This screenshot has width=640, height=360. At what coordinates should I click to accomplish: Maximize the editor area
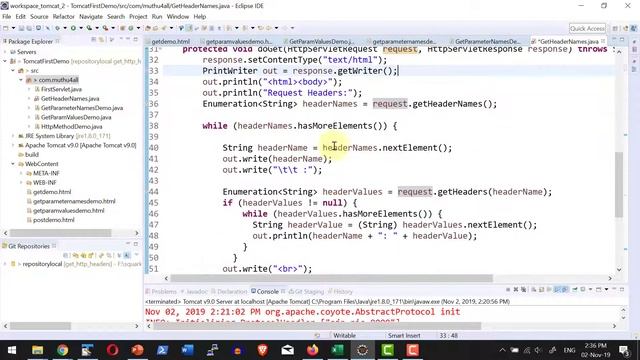(622, 39)
